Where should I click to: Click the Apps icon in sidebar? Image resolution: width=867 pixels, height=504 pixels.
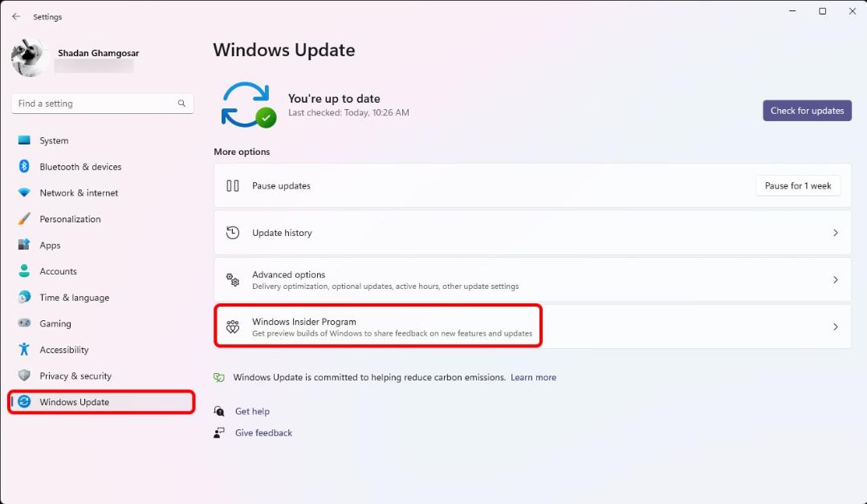[24, 245]
